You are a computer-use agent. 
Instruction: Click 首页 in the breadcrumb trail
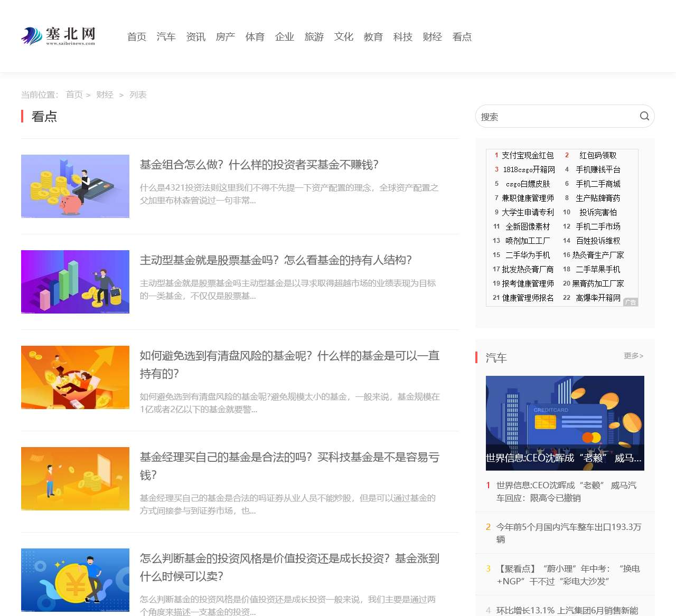74,94
